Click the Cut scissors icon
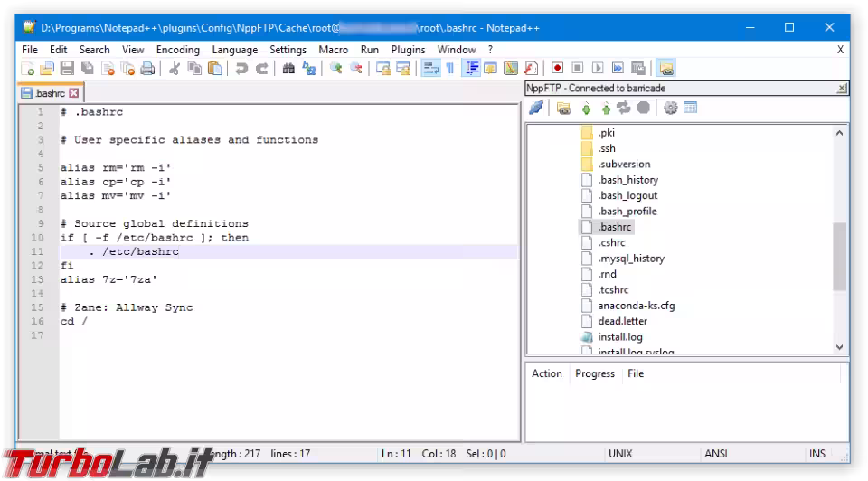 tap(175, 68)
